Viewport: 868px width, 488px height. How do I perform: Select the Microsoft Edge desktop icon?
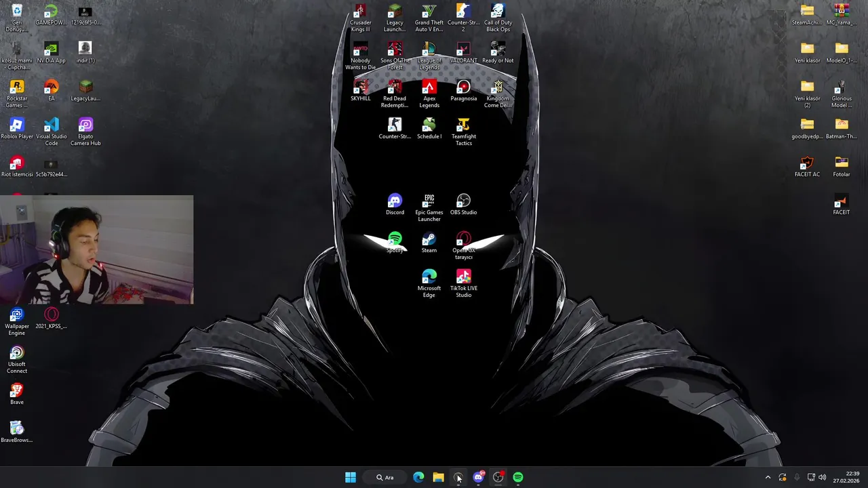coord(429,284)
